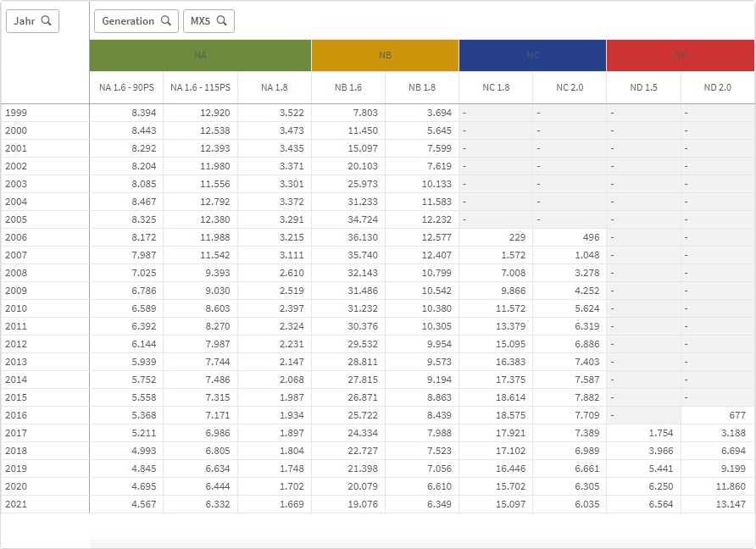This screenshot has width=756, height=549.
Task: Click the ND 1.5 column header
Action: pos(643,87)
